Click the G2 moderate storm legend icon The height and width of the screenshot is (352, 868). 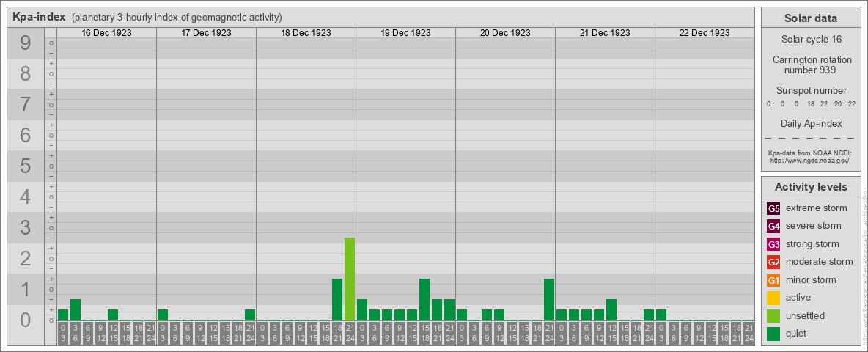pos(773,262)
